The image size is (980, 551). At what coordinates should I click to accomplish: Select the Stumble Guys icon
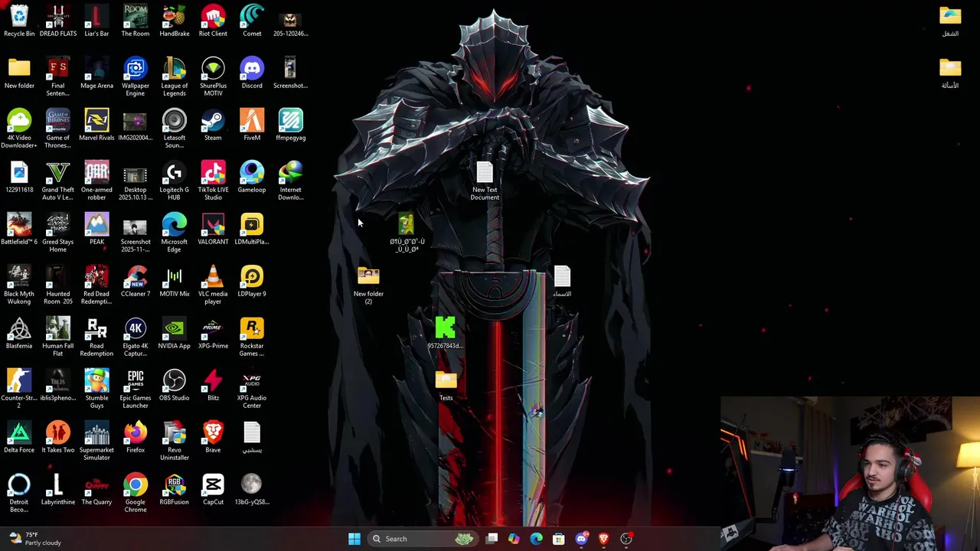click(96, 389)
